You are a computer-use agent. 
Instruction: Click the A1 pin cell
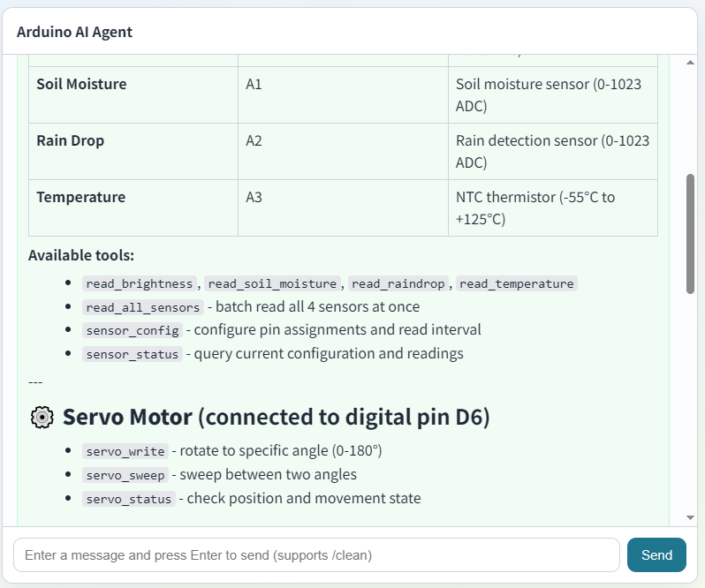pyautogui.click(x=343, y=94)
